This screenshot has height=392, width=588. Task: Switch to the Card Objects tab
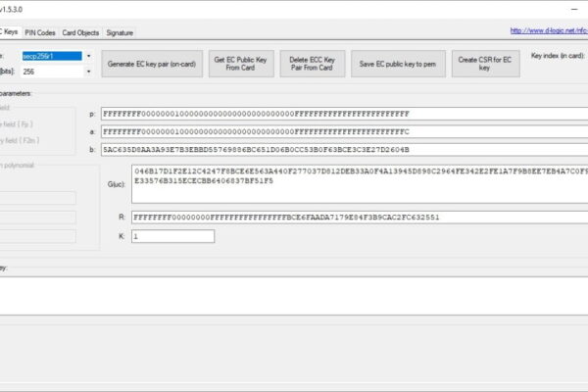80,32
